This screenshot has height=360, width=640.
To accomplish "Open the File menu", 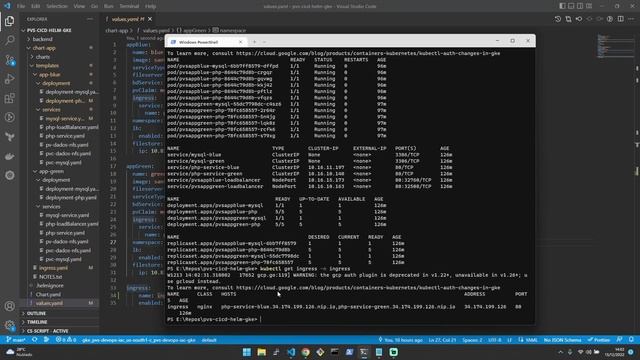I will (x=21, y=6).
